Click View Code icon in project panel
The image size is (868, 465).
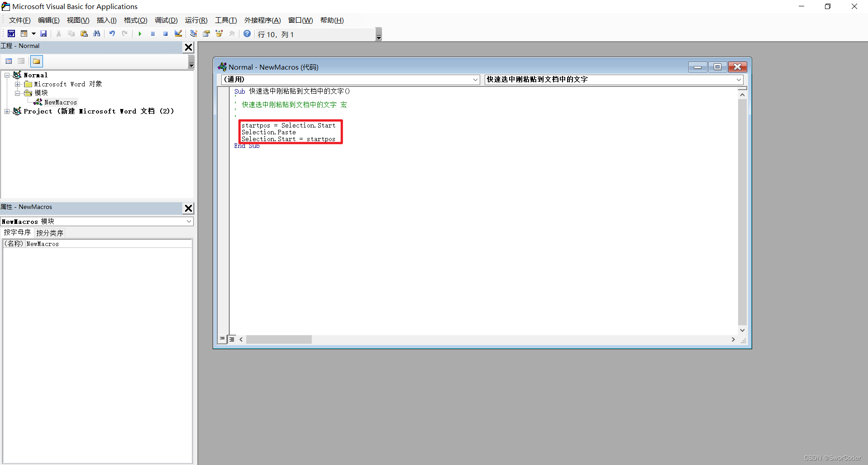[x=9, y=61]
